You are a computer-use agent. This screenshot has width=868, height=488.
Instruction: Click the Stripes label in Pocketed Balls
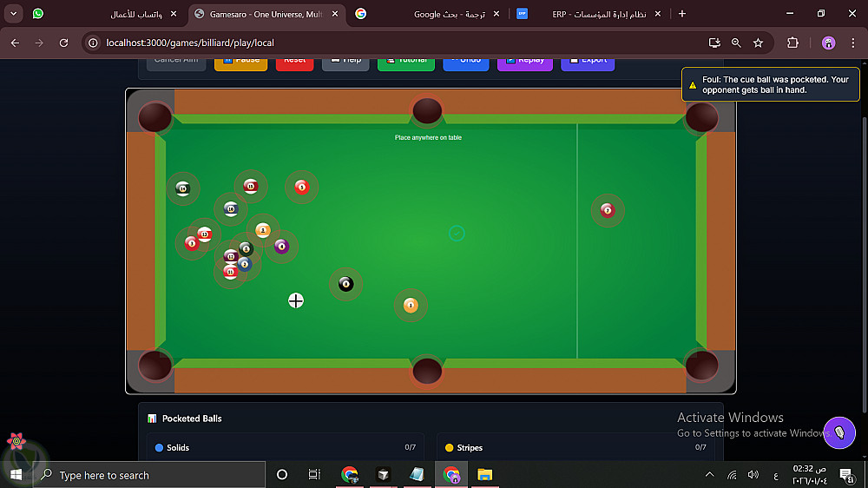pos(470,447)
